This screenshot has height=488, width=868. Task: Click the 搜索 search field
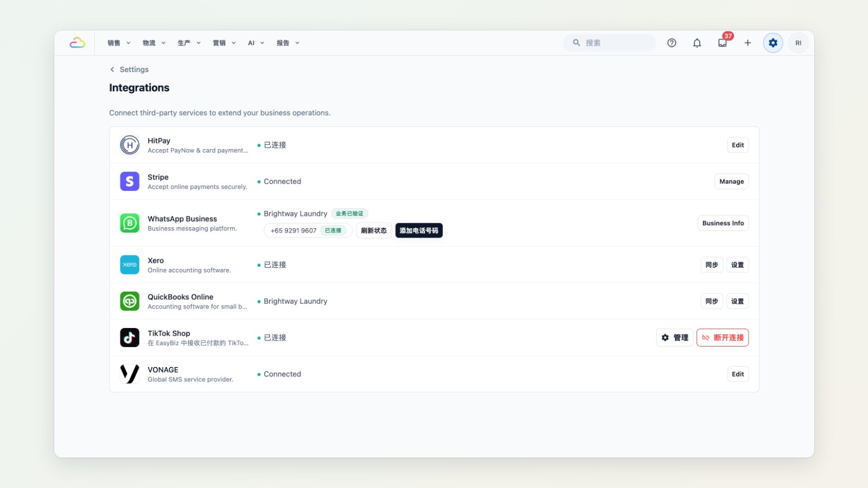610,42
